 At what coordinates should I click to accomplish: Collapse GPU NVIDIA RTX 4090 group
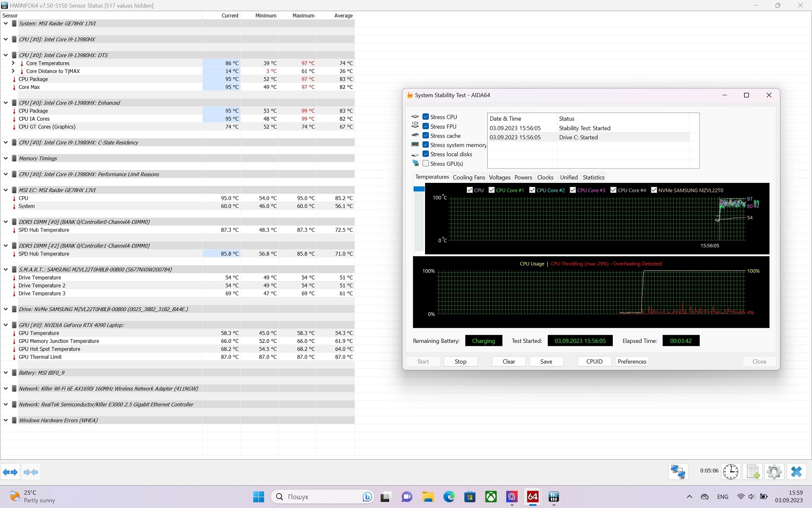pyautogui.click(x=5, y=325)
